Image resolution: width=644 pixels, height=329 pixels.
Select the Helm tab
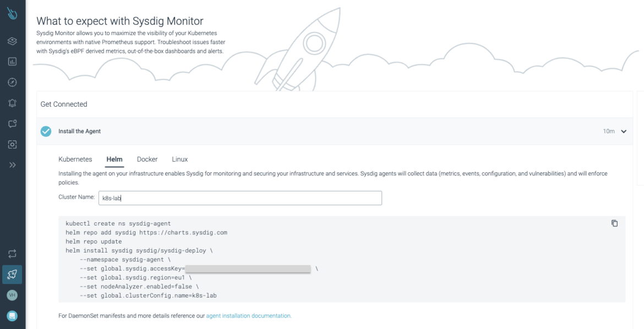pyautogui.click(x=114, y=160)
